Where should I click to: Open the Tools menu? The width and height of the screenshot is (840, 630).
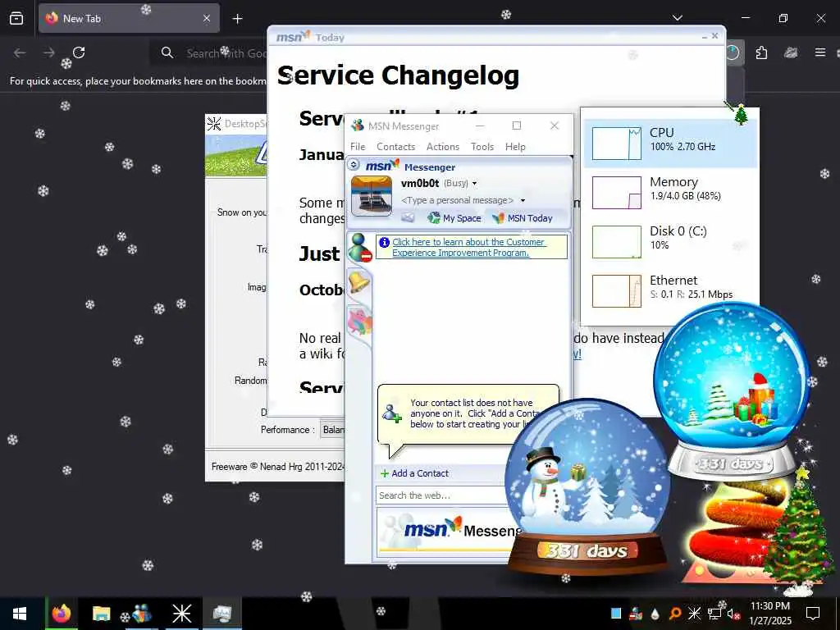click(x=482, y=146)
